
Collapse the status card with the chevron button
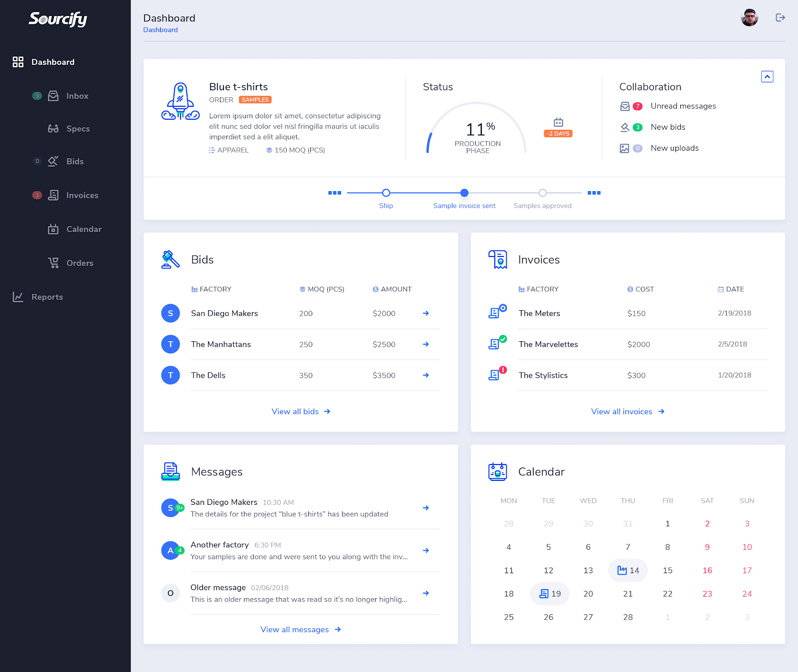click(x=767, y=76)
